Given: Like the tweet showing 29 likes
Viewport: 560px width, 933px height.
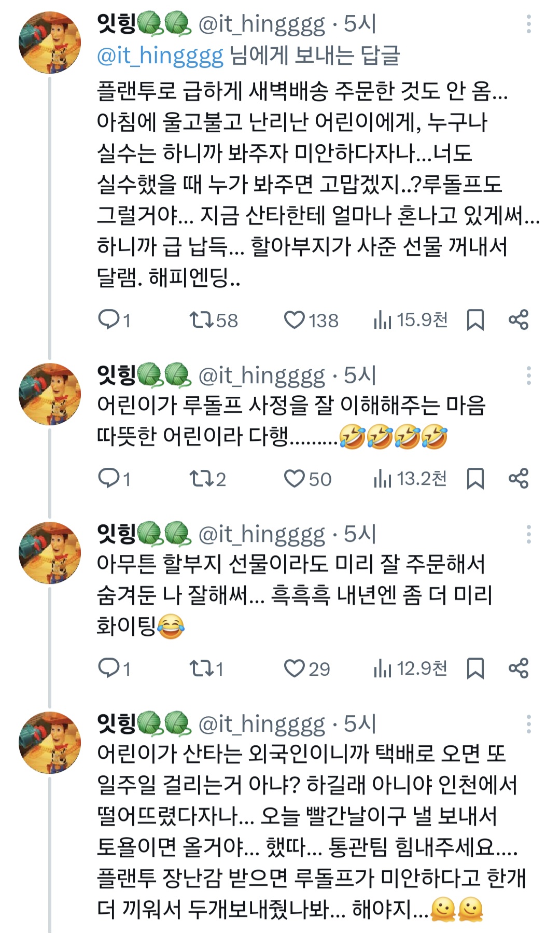Looking at the screenshot, I should click(295, 668).
